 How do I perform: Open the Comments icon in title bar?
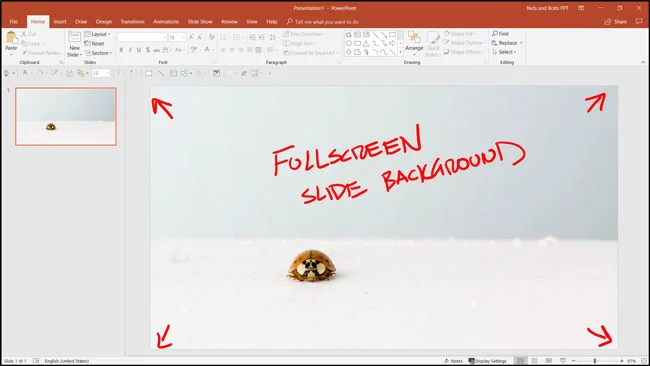pos(639,22)
